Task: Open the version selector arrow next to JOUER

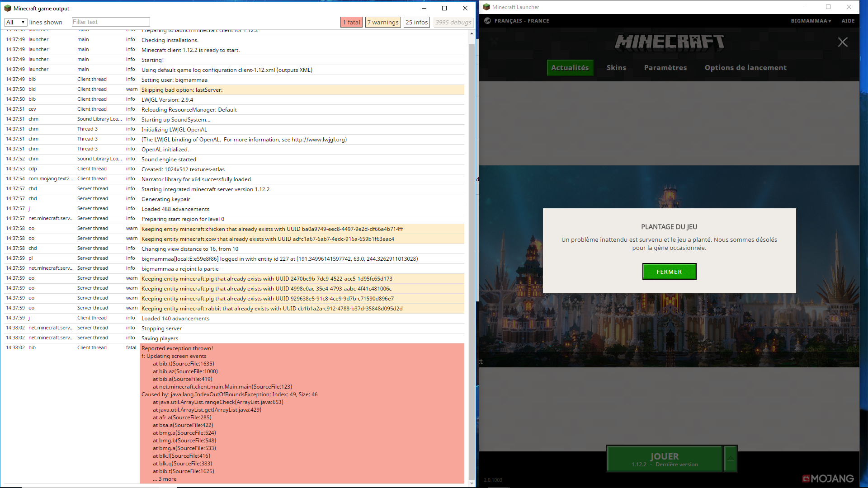Action: pyautogui.click(x=731, y=459)
